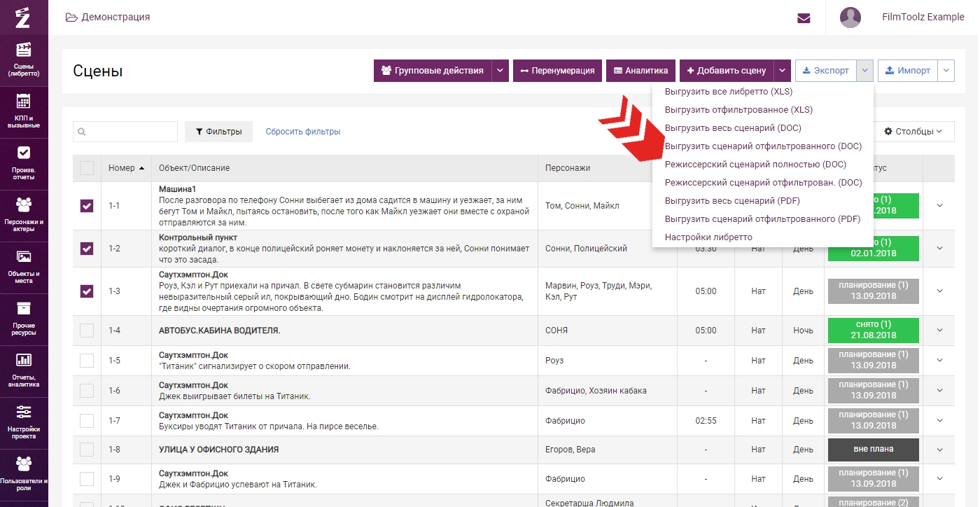Open Пользователи и роли sidebar section

click(x=24, y=474)
